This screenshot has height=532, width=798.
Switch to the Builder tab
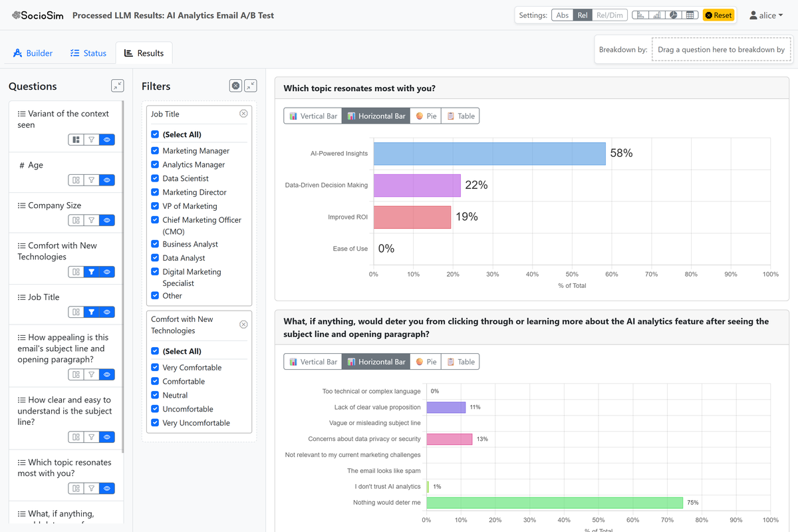click(33, 53)
